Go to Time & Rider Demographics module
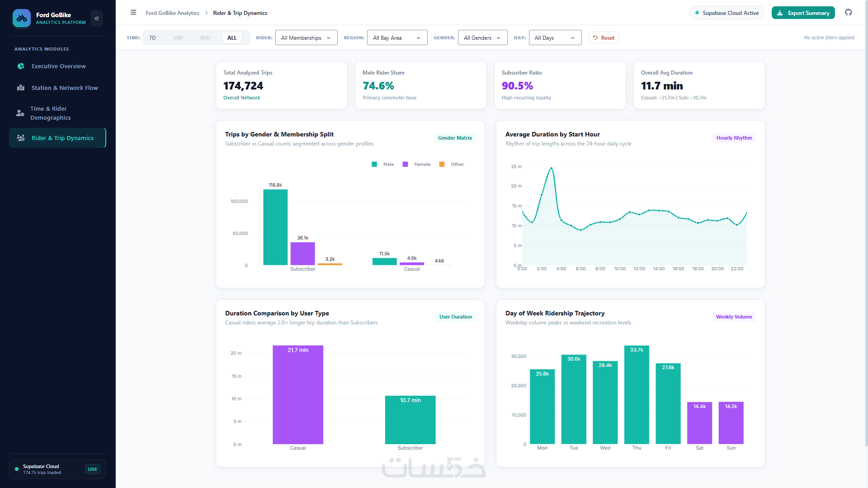Viewport: 868px width, 488px height. click(x=57, y=113)
